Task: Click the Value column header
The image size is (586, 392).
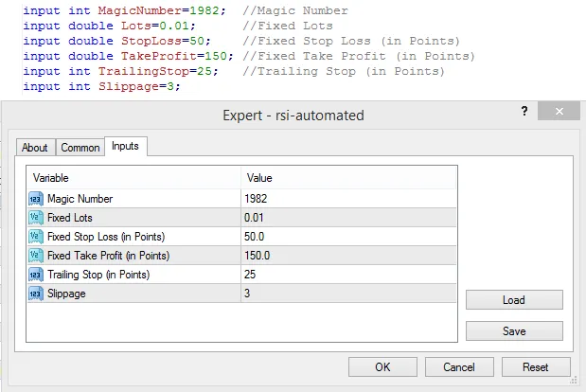Action: tap(348, 178)
